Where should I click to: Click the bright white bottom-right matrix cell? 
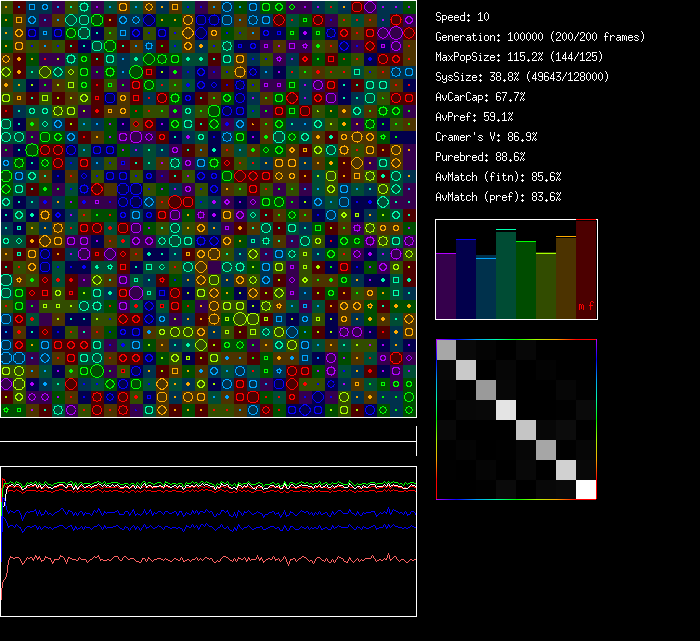586,489
